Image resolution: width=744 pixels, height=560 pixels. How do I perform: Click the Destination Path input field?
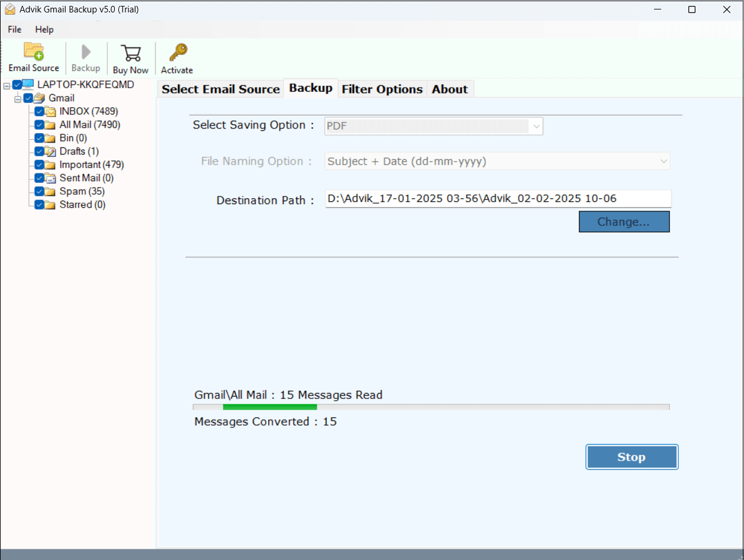[x=498, y=199]
